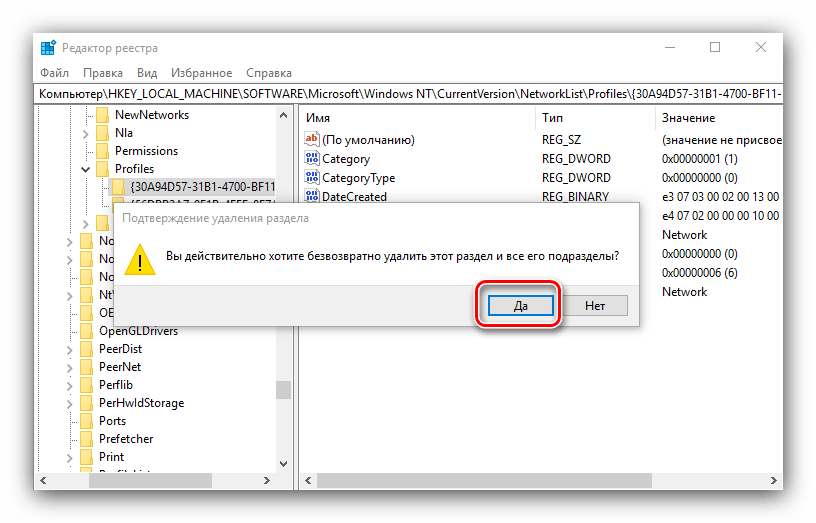Viewport: 816px width, 523px height.
Task: Expand the PeerNet key arrow
Action: coord(71,367)
